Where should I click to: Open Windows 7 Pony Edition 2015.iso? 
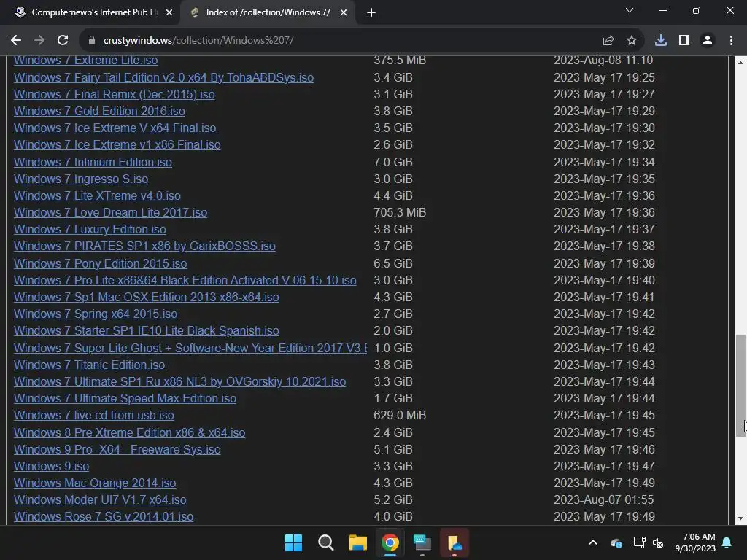pos(101,264)
